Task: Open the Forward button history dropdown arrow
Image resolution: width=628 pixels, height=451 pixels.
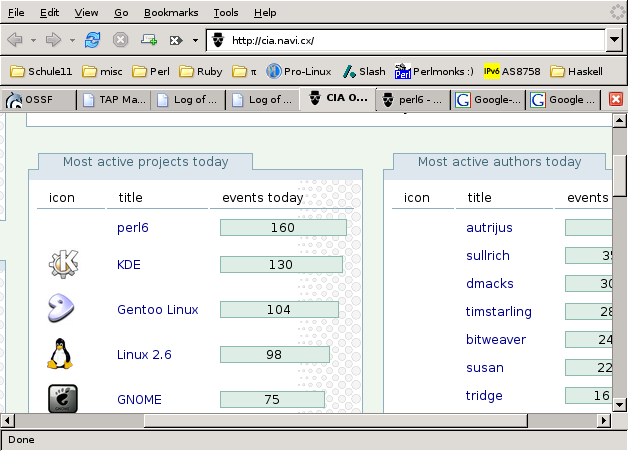Action: 71,40
